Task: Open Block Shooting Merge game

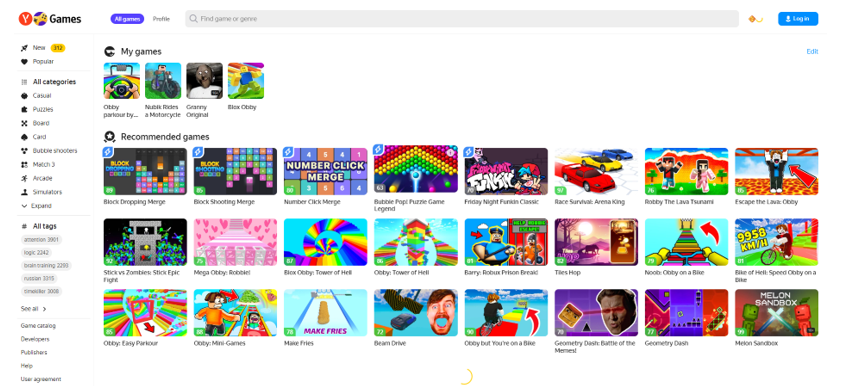Action: pyautogui.click(x=236, y=171)
